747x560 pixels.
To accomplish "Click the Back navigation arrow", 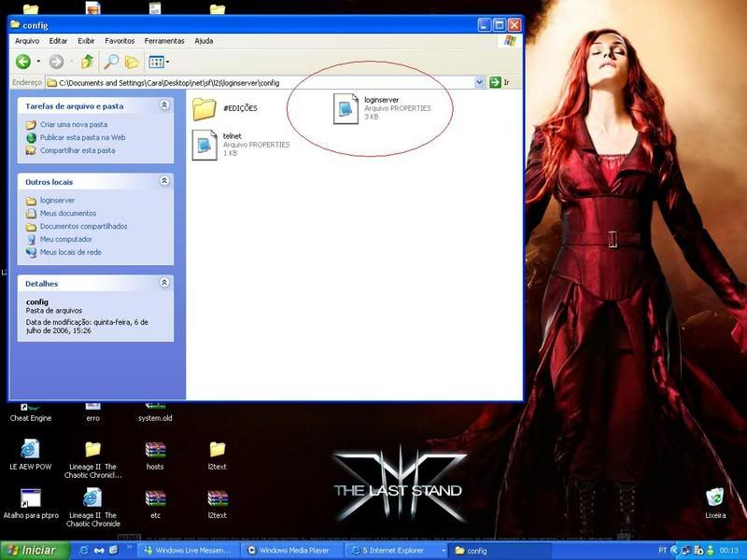I will pyautogui.click(x=23, y=62).
